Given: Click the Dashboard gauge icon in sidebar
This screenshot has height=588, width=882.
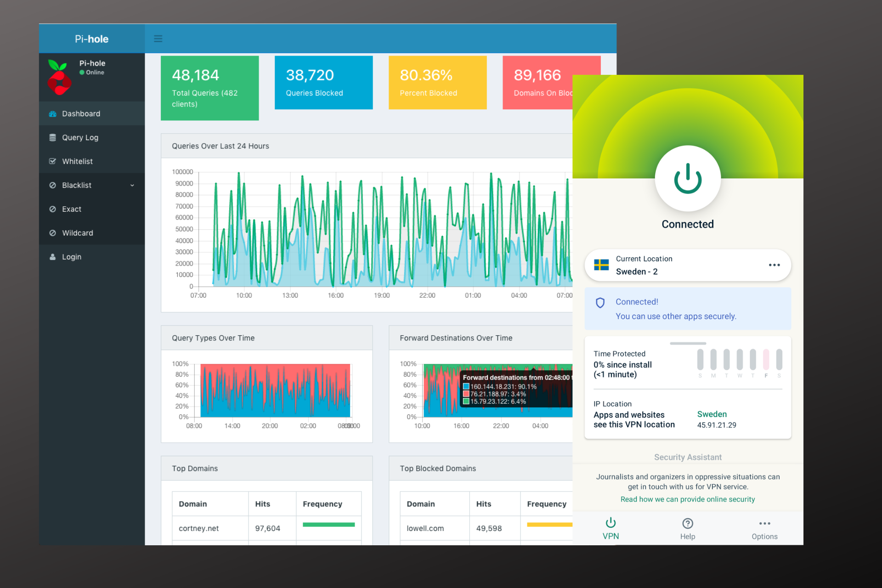Looking at the screenshot, I should 53,114.
